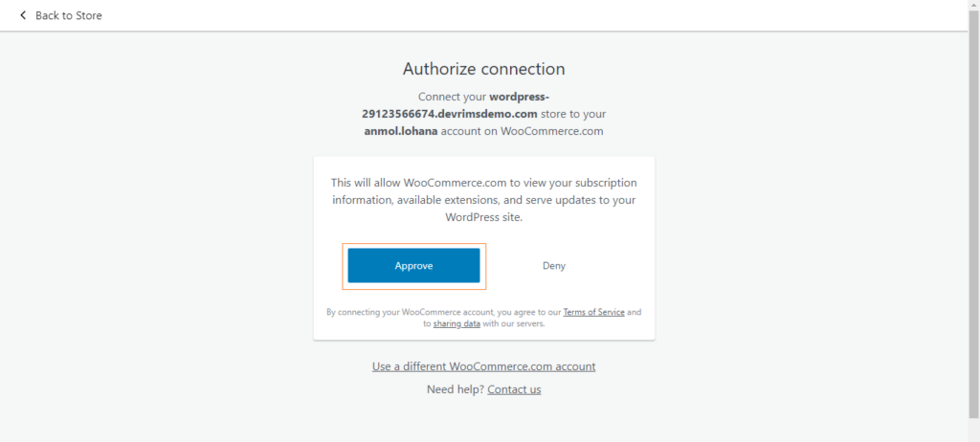Deny the connection request

[x=554, y=266]
